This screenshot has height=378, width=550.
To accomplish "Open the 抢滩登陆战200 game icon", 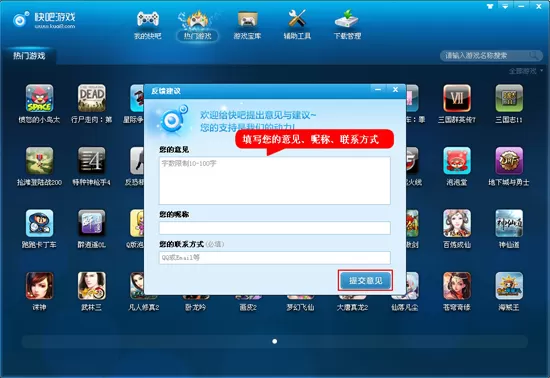I will coord(39,161).
